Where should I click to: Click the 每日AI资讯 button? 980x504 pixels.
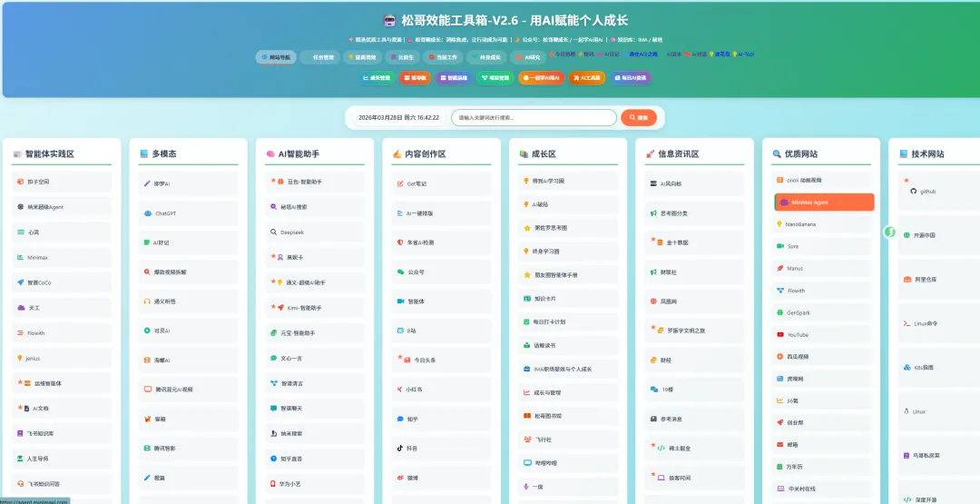pos(631,78)
